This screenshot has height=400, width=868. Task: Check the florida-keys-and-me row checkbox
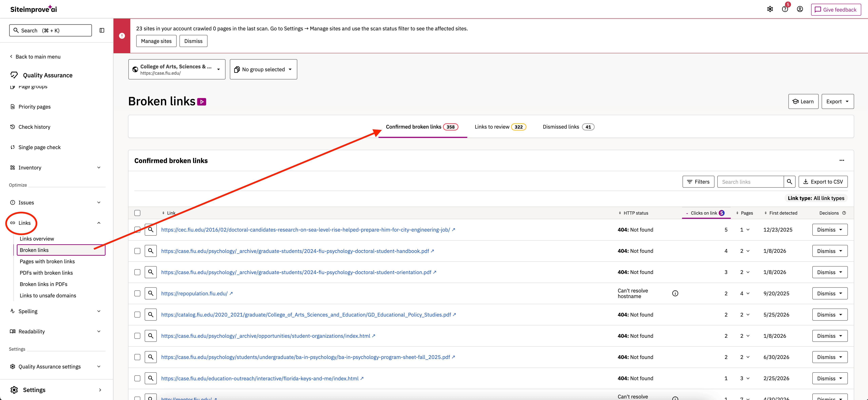[x=137, y=378]
